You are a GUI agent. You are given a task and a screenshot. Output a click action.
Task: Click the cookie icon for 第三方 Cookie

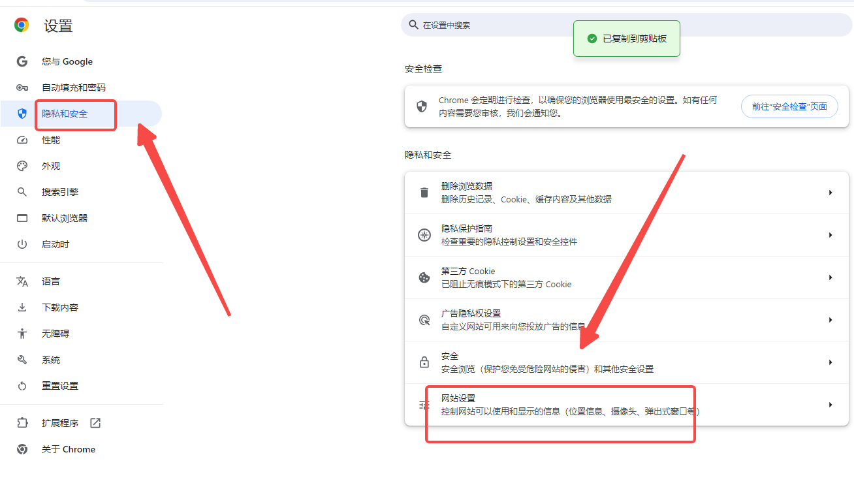[x=424, y=277]
